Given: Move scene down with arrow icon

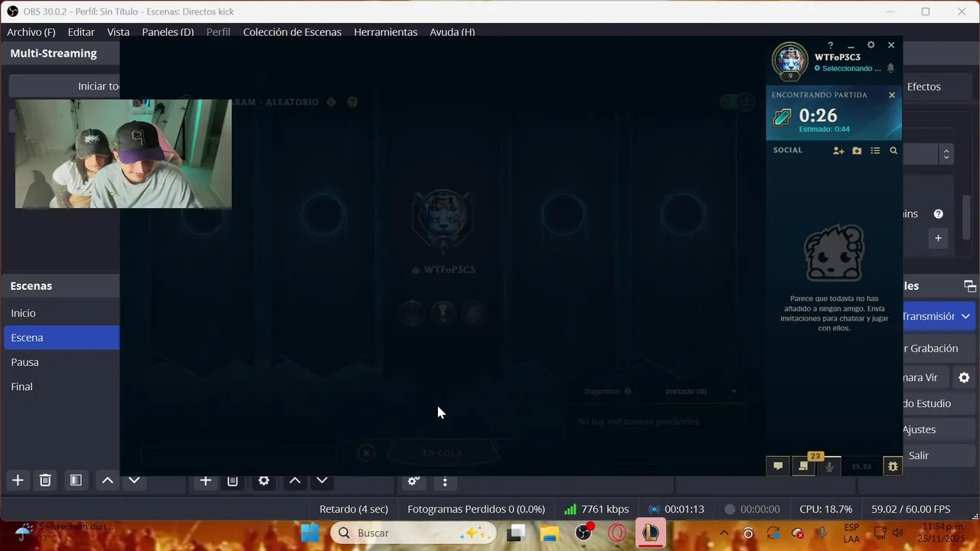Looking at the screenshot, I should (134, 481).
